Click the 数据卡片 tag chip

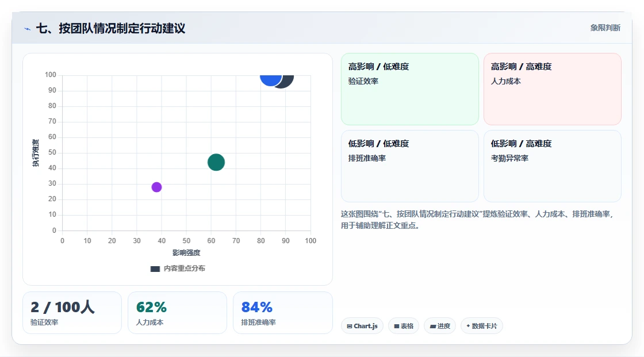[x=482, y=326]
